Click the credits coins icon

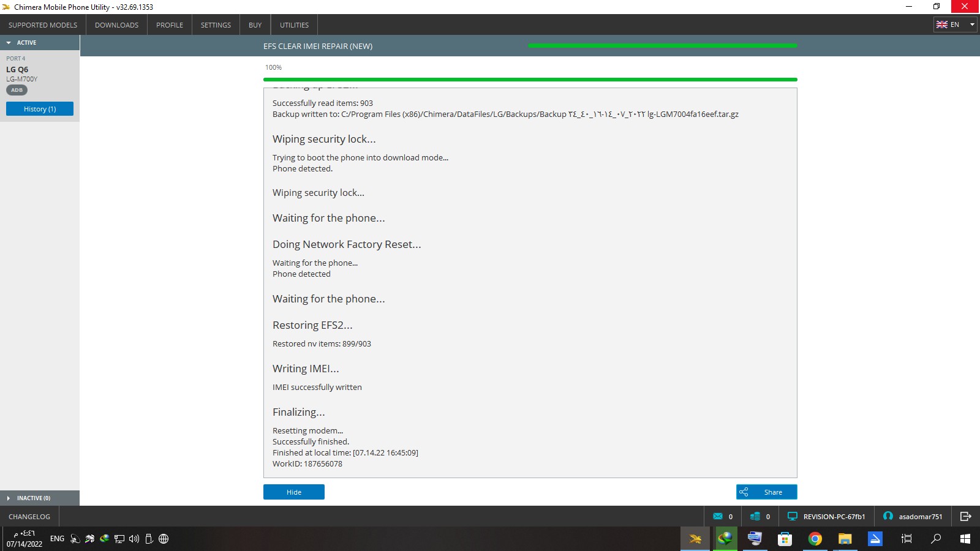(x=755, y=517)
